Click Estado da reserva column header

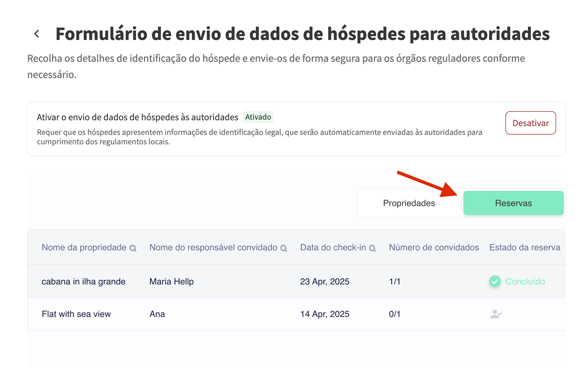pyautogui.click(x=525, y=247)
